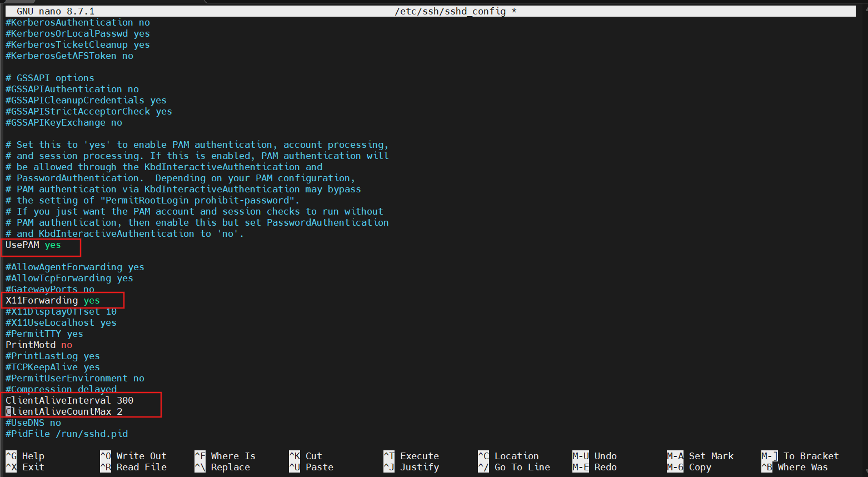Click the Set Mark shortcut
This screenshot has height=477, width=868.
coord(700,456)
